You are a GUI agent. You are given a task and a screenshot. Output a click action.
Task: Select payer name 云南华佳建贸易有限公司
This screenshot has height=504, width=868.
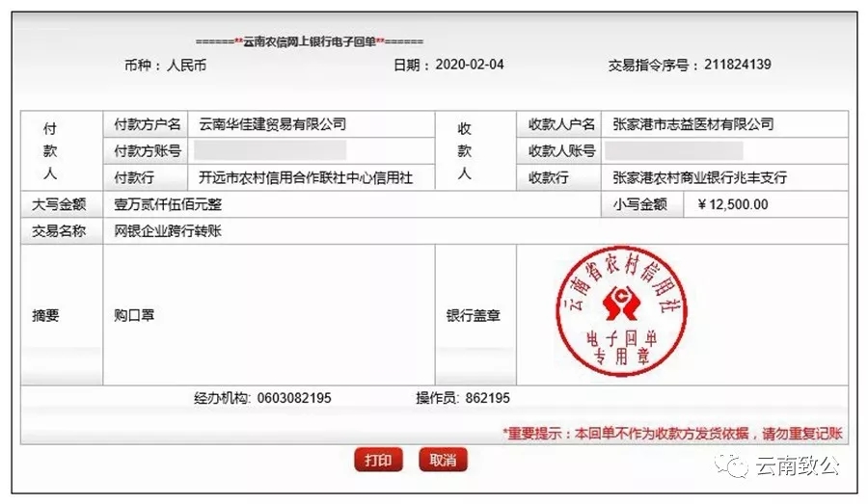pyautogui.click(x=272, y=124)
